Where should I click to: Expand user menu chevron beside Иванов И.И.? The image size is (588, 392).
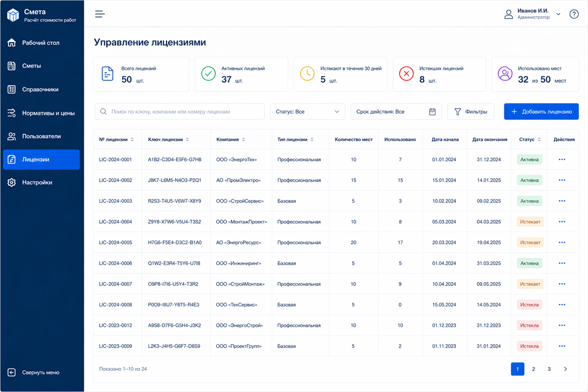[x=559, y=15]
